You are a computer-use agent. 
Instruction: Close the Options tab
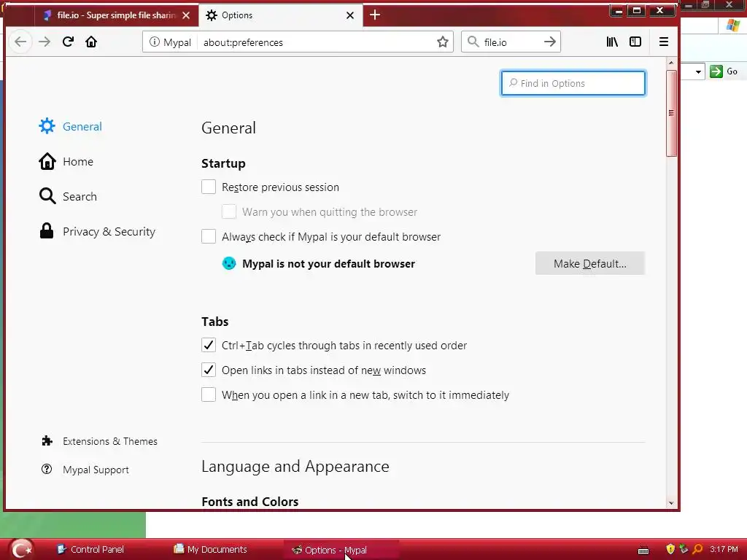pos(350,15)
